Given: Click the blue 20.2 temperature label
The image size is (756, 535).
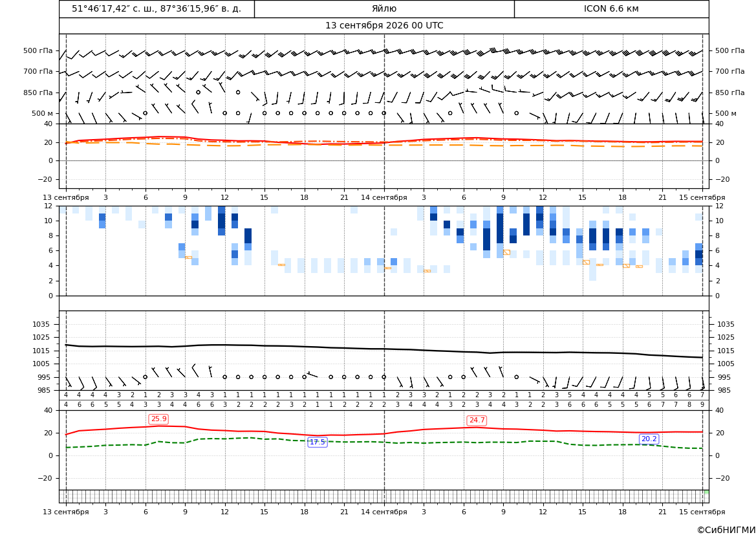Looking at the screenshot, I should click(x=649, y=439).
